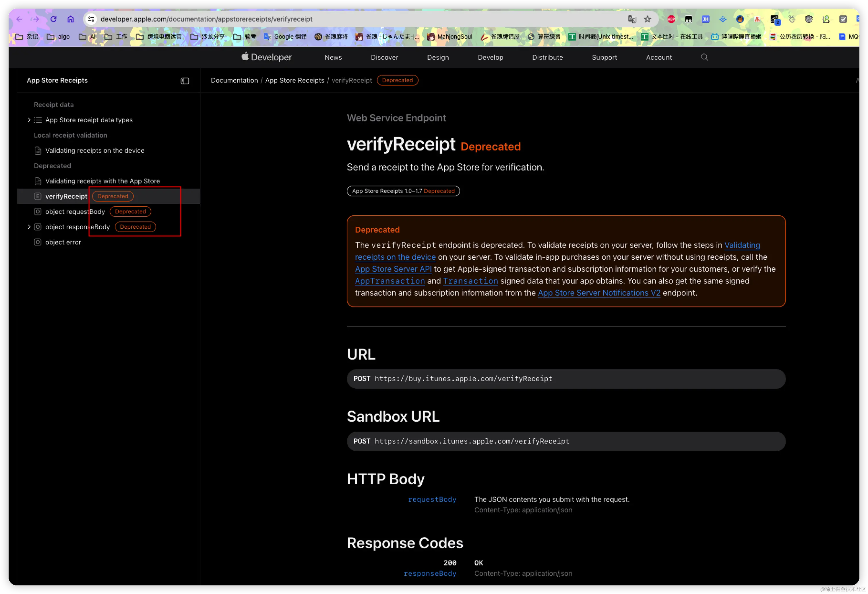Image resolution: width=868 pixels, height=594 pixels.
Task: Go to Documentation breadcrumb
Action: 234,80
